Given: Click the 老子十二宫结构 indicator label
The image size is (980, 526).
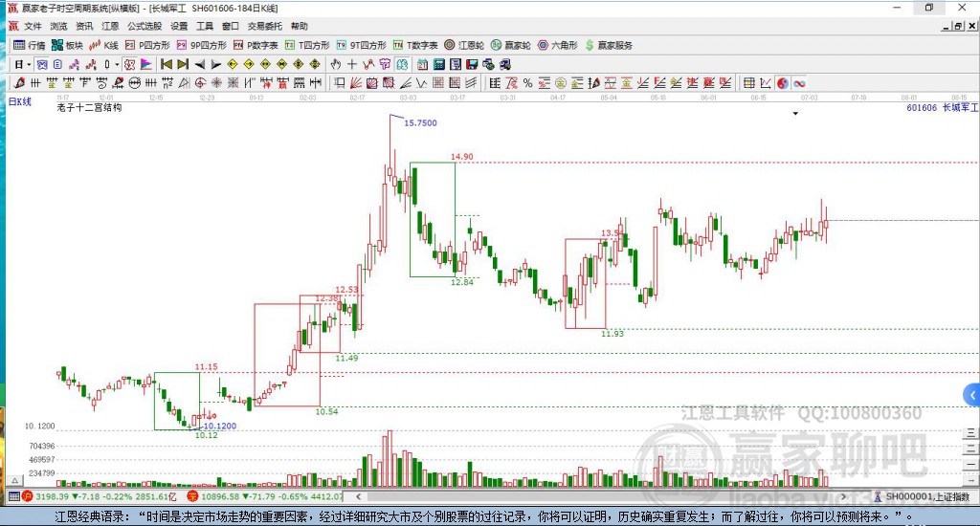Looking at the screenshot, I should pyautogui.click(x=89, y=107).
